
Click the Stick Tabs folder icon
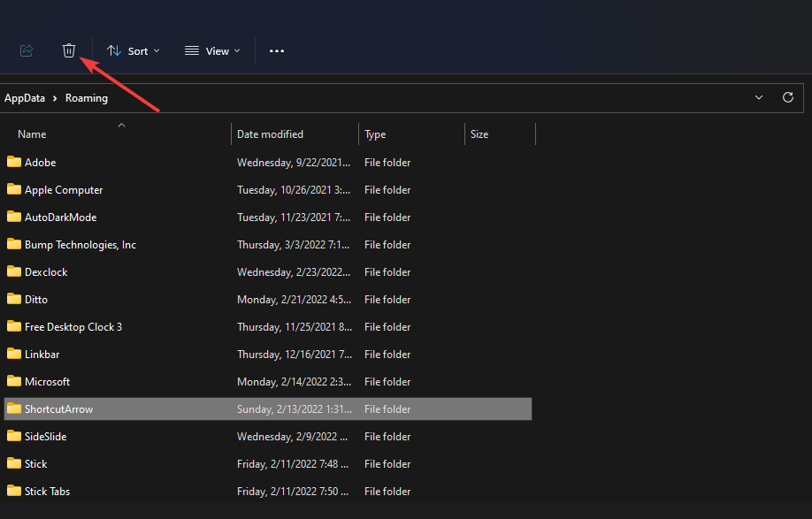[13, 491]
